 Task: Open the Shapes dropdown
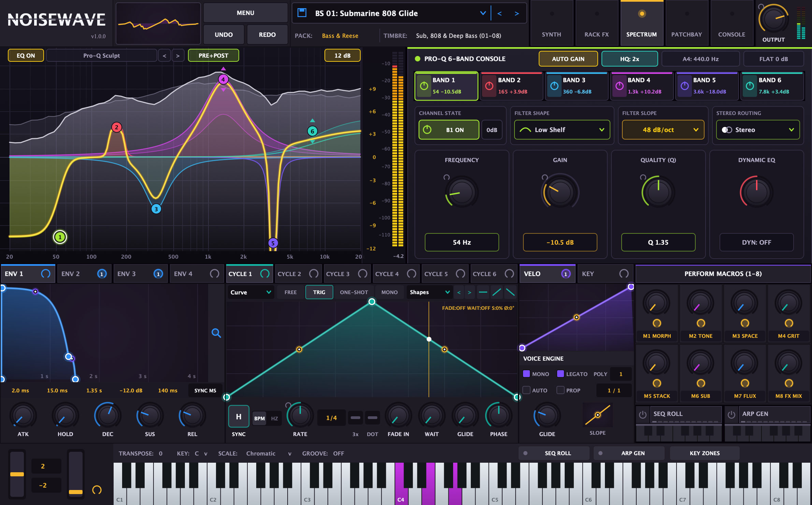(x=430, y=292)
